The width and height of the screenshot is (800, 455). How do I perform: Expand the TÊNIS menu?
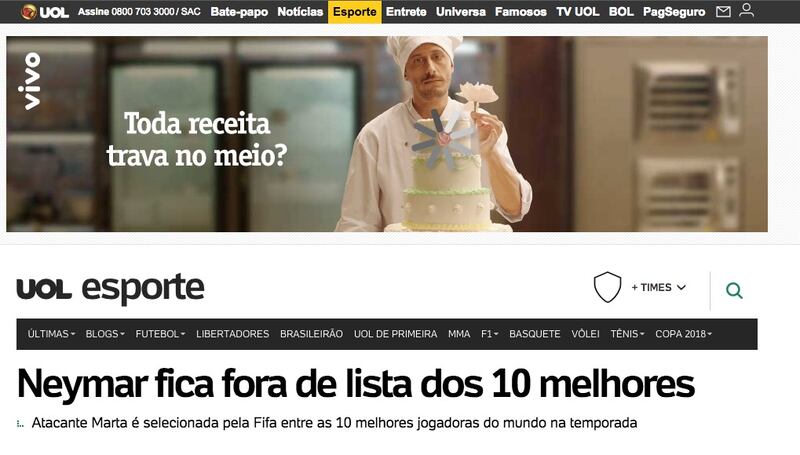coord(627,334)
